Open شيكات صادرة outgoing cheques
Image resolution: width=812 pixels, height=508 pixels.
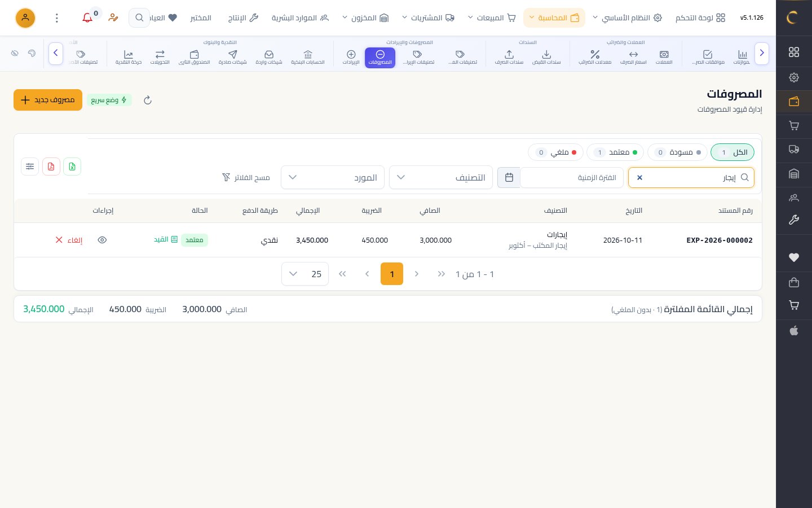coord(232,57)
